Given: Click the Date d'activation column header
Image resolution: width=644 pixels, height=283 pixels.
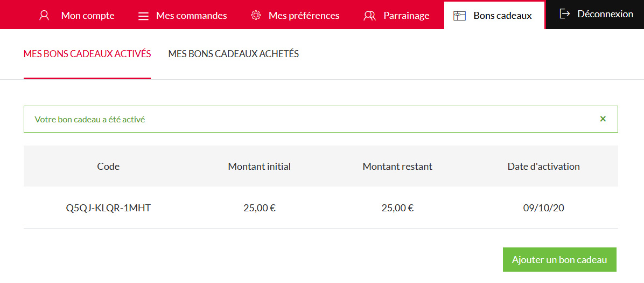Looking at the screenshot, I should 544,167.
